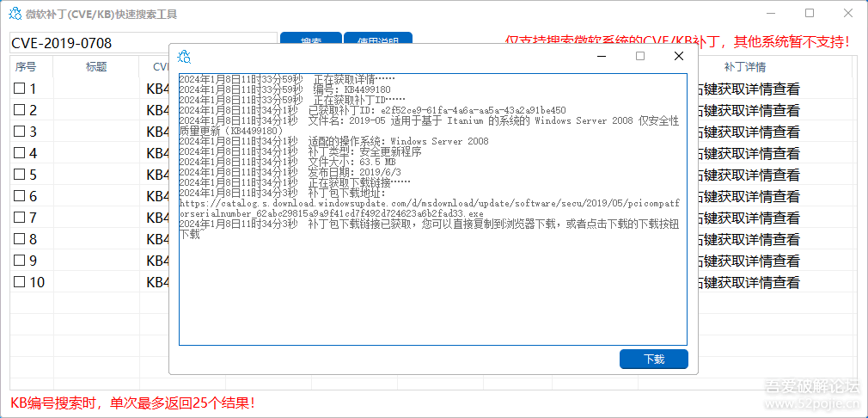Toggle the row 6 checkbox
The height and width of the screenshot is (418, 868).
(20, 196)
